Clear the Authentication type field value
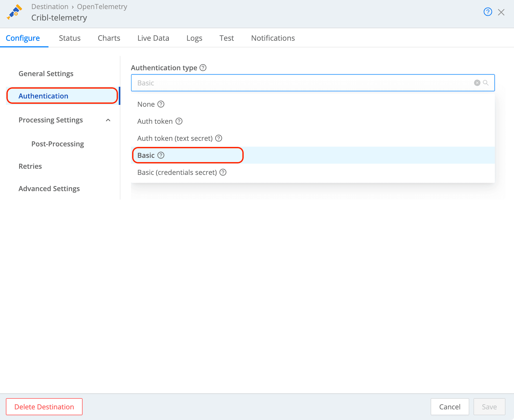The height and width of the screenshot is (420, 514). click(477, 83)
